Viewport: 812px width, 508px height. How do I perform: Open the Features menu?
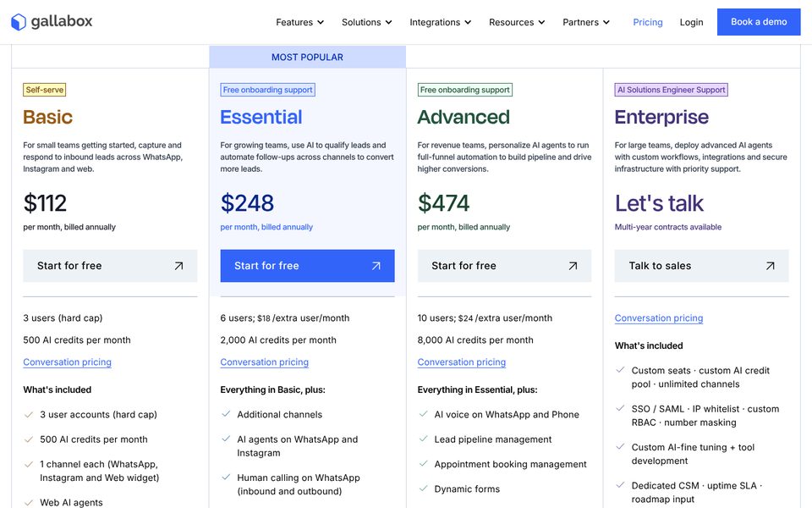tap(299, 22)
